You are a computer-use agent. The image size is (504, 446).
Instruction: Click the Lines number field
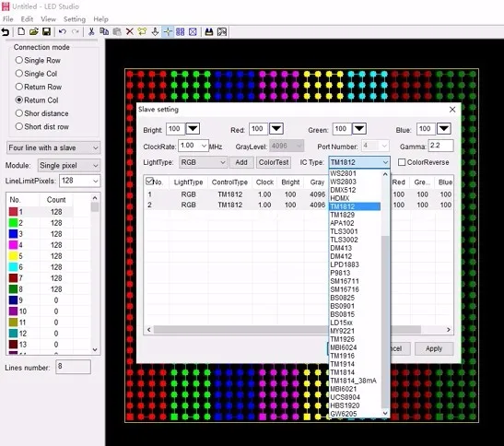[x=74, y=367]
